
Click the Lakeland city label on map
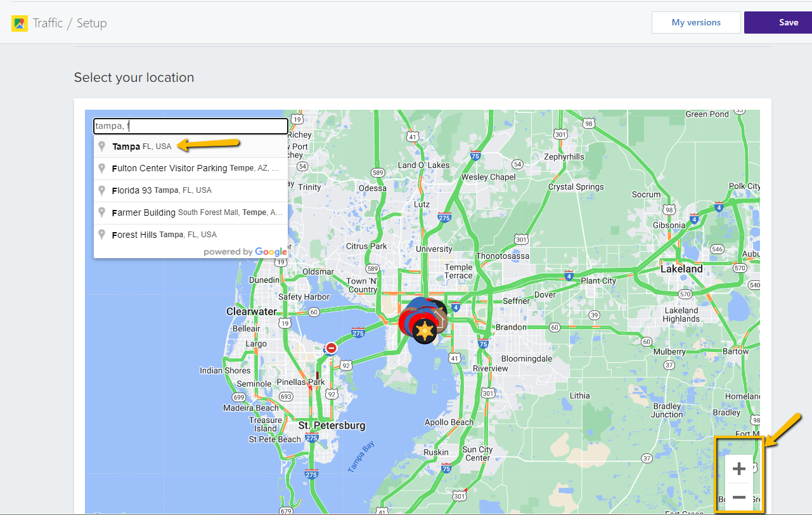[681, 269]
